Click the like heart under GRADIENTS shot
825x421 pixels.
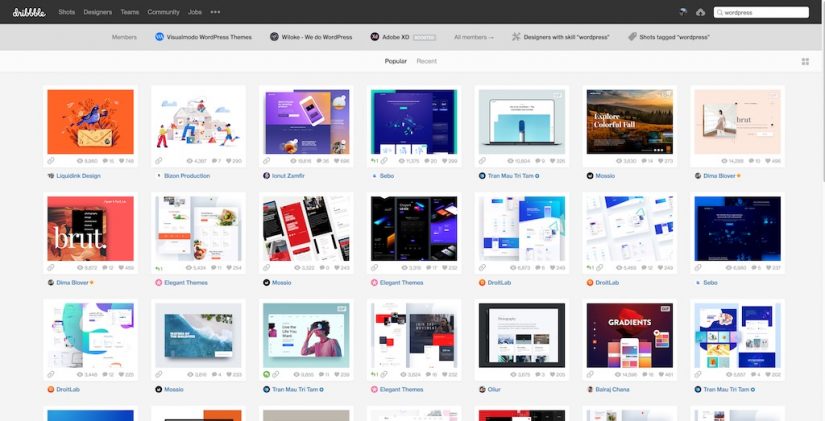click(659, 375)
